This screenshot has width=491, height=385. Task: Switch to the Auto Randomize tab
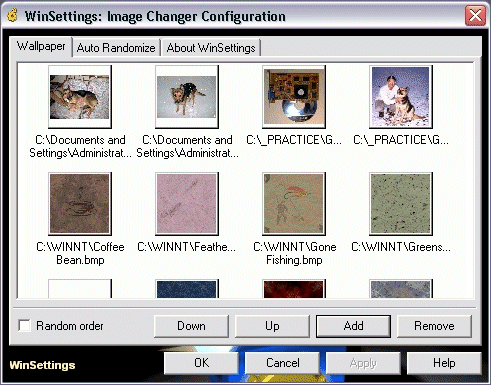tap(116, 48)
